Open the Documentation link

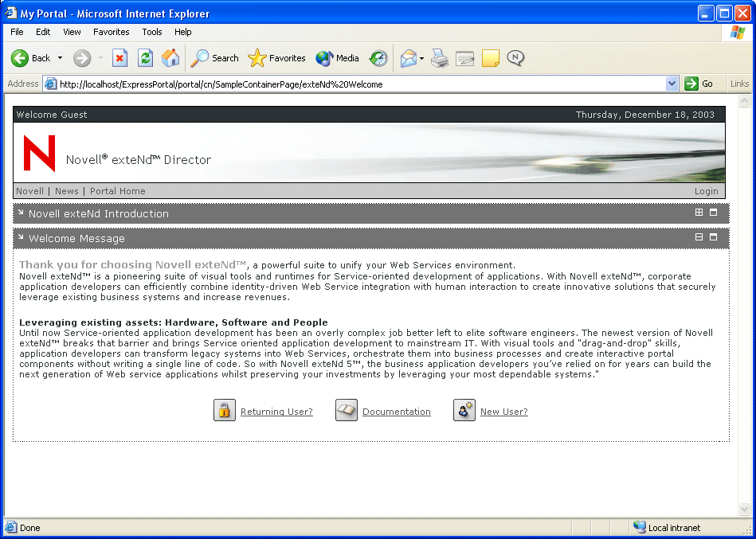click(x=396, y=412)
